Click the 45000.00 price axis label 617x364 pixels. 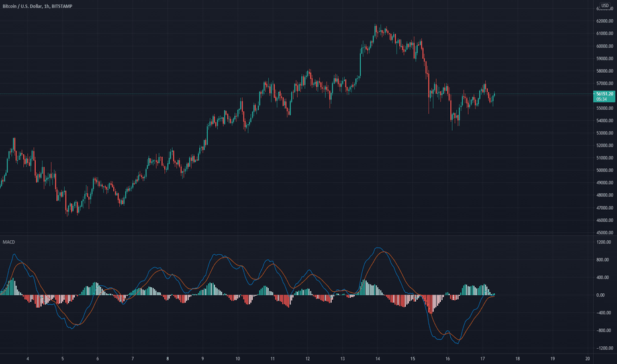click(605, 232)
